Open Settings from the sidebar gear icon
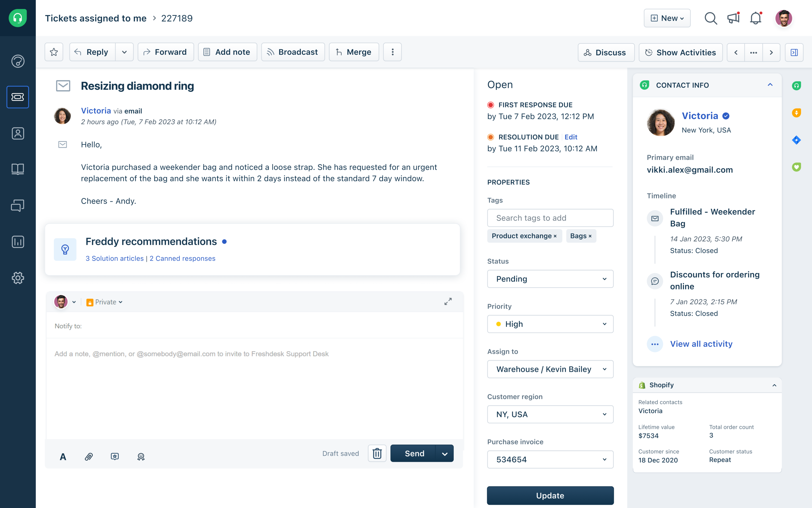812x508 pixels. click(x=17, y=278)
